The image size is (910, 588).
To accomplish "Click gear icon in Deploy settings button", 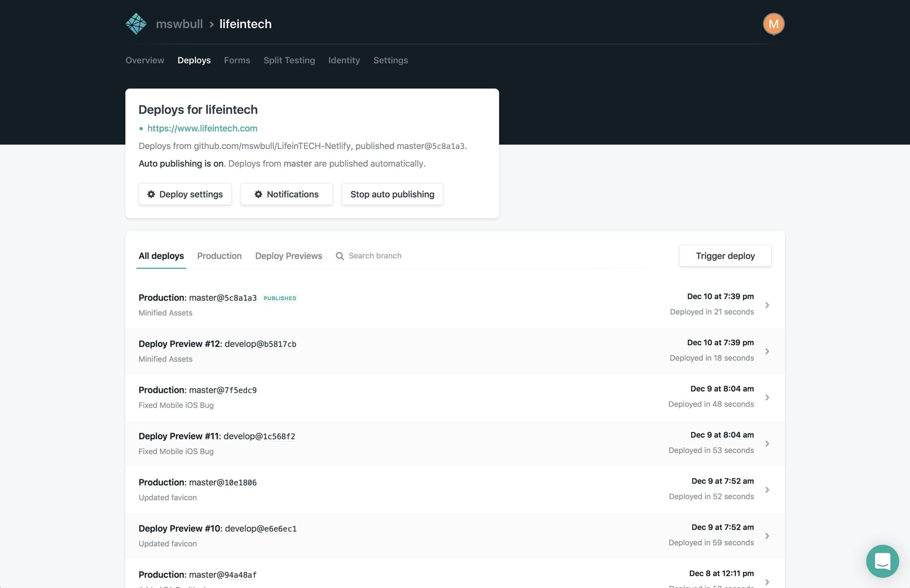I will pos(151,194).
